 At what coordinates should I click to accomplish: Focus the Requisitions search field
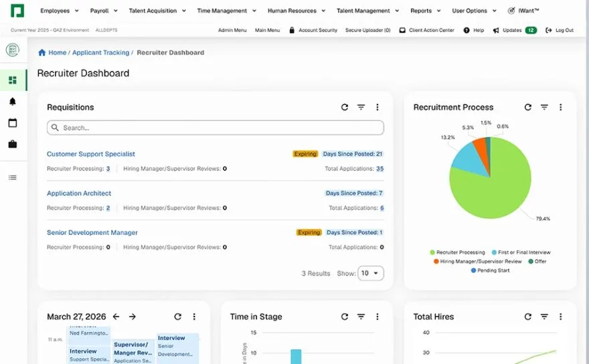tap(216, 128)
